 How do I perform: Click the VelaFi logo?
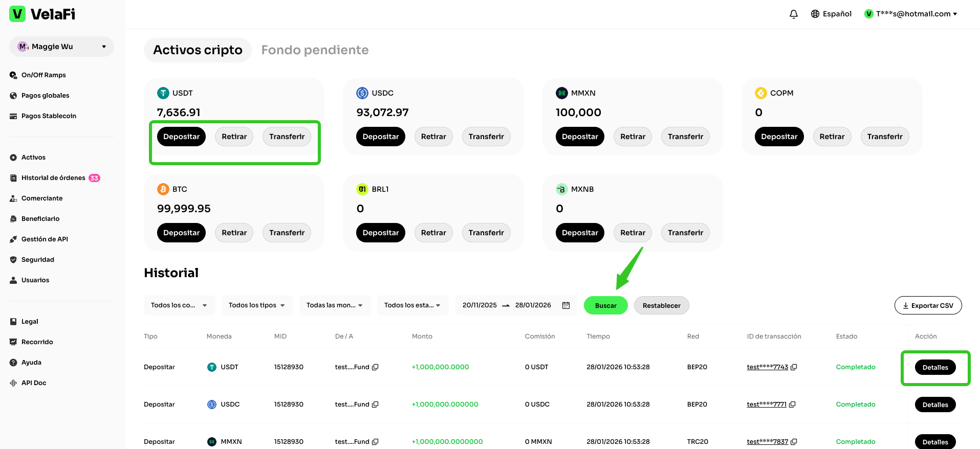click(42, 14)
